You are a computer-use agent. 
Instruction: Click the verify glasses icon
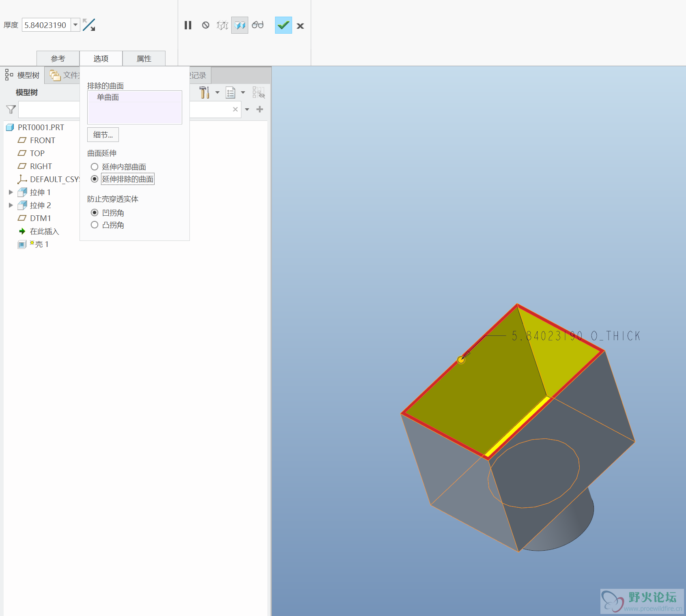point(258,25)
